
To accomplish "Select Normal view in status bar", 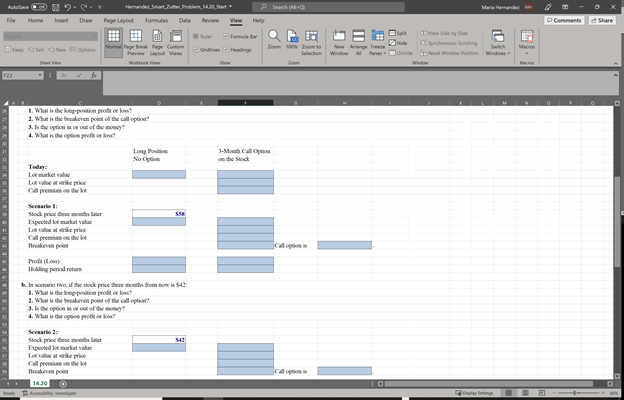I will pyautogui.click(x=509, y=393).
